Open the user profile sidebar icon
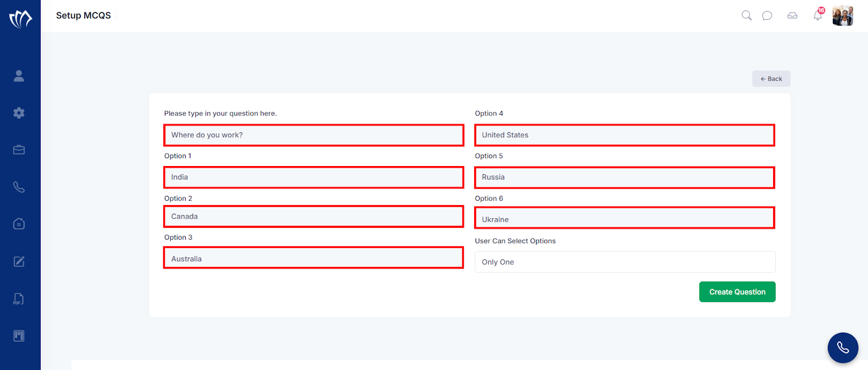 coord(19,76)
